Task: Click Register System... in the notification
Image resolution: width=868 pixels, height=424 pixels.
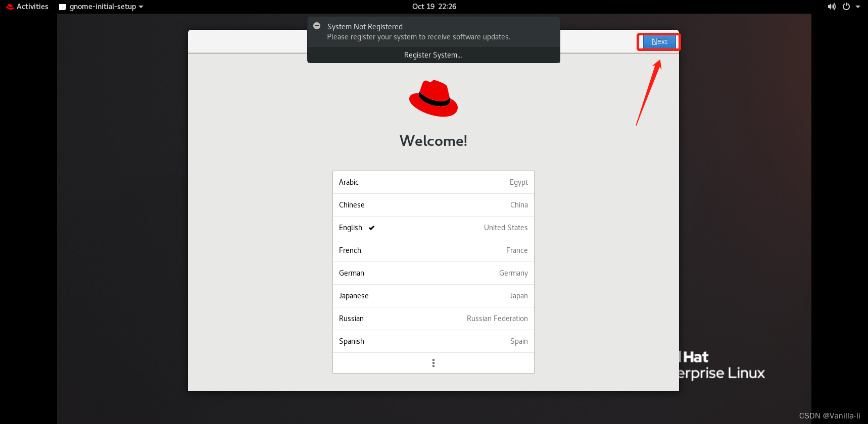Action: (x=433, y=55)
